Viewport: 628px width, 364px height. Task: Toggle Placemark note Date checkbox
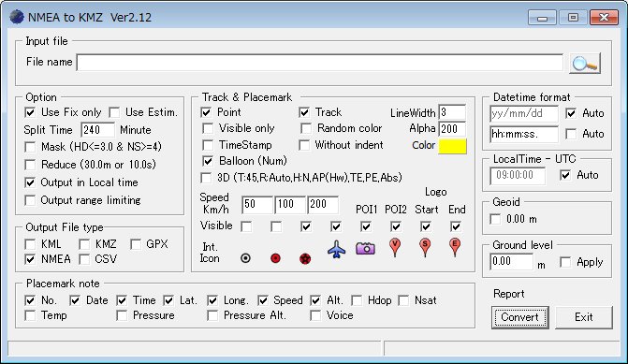pos(75,300)
